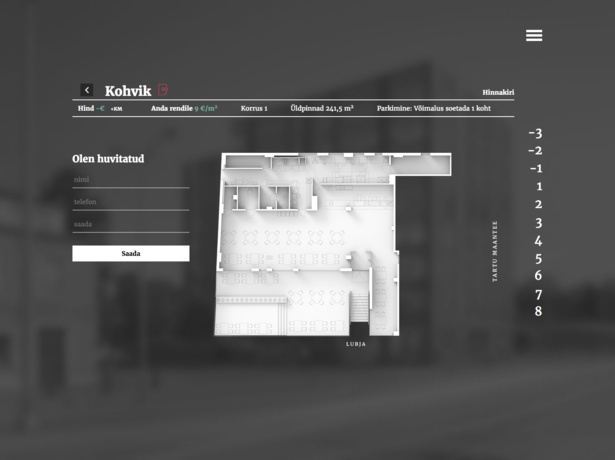Click the back arrow beside Kohvik

pos(87,90)
